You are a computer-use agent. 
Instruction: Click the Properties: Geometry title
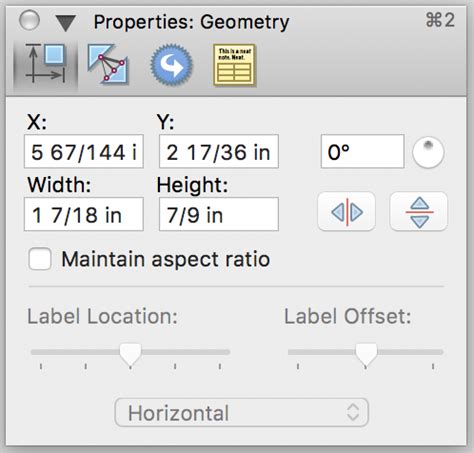(x=191, y=22)
